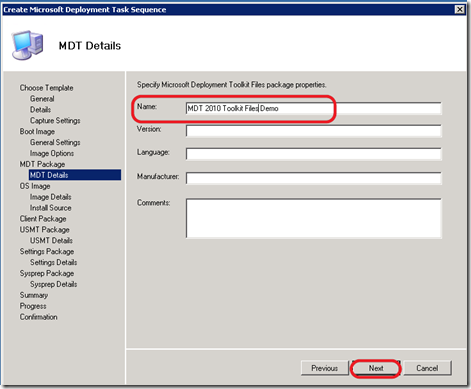Click the computer wizard icon in header

[28, 45]
